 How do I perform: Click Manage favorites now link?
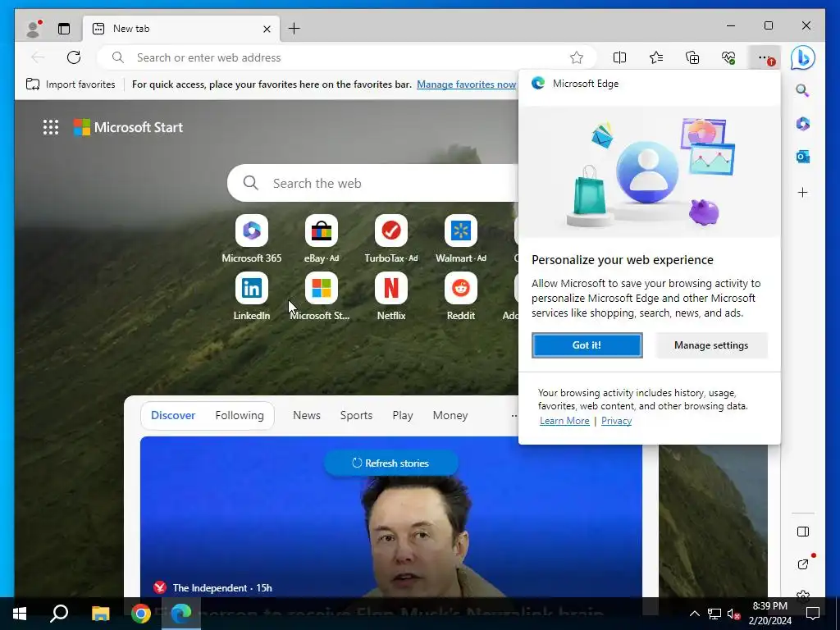pos(466,84)
